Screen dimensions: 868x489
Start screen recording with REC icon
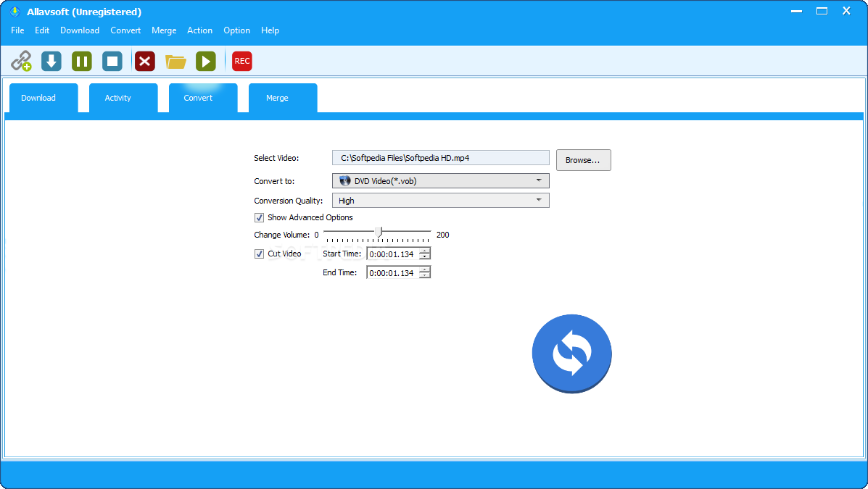click(242, 61)
